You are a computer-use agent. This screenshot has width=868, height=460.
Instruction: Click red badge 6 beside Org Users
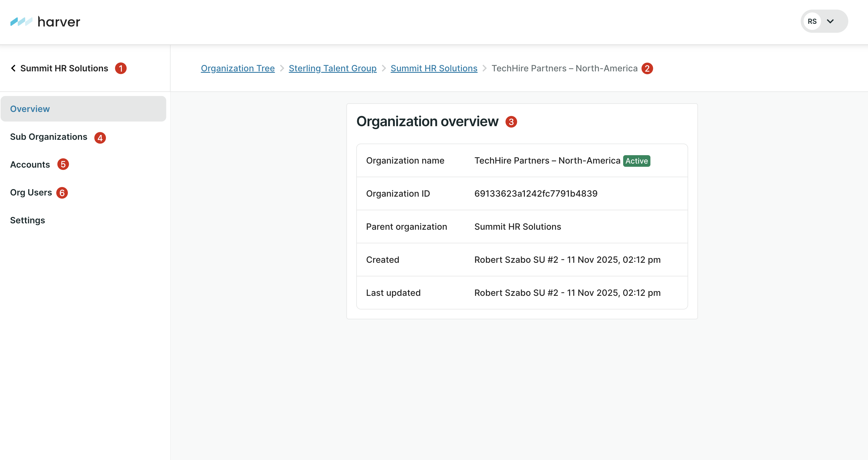click(x=62, y=193)
